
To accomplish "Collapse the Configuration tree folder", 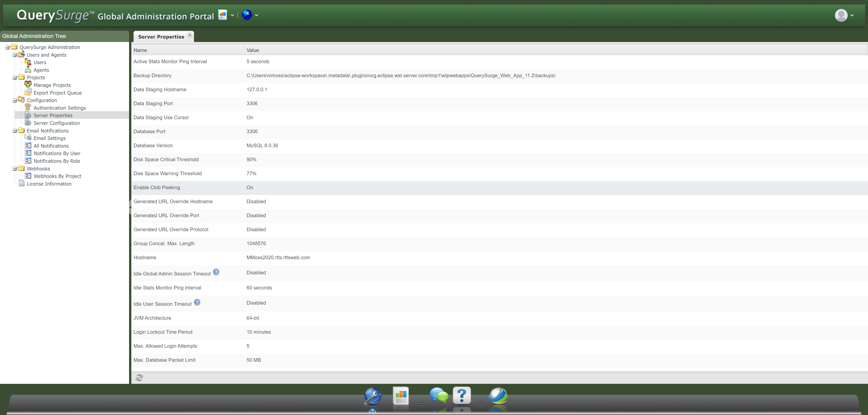I will pos(15,100).
